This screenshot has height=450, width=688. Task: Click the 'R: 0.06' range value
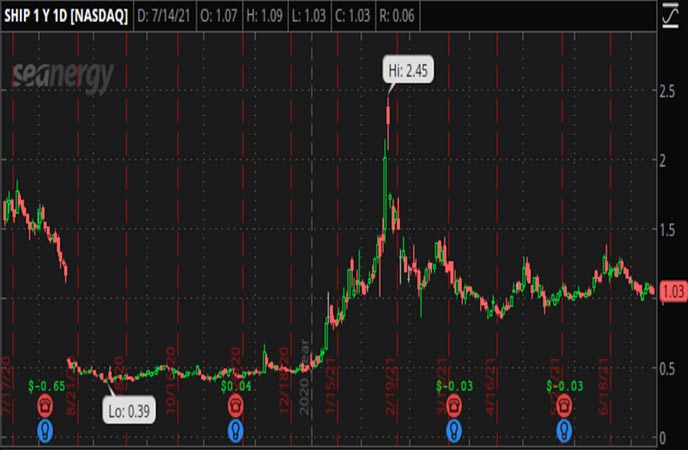tap(397, 16)
